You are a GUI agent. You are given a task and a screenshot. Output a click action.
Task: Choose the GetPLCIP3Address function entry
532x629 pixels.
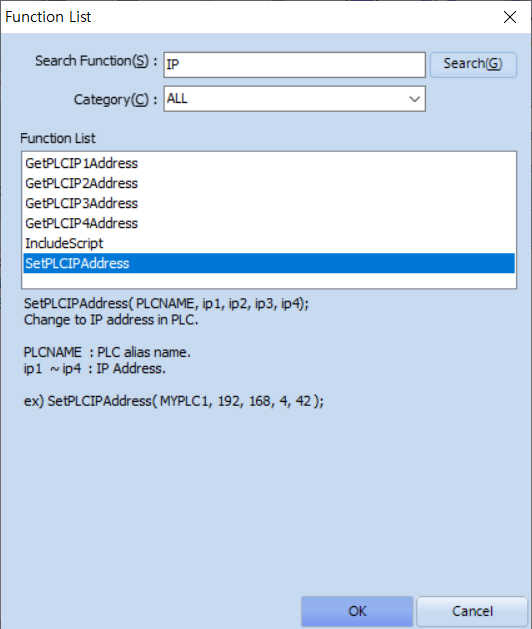point(269,203)
